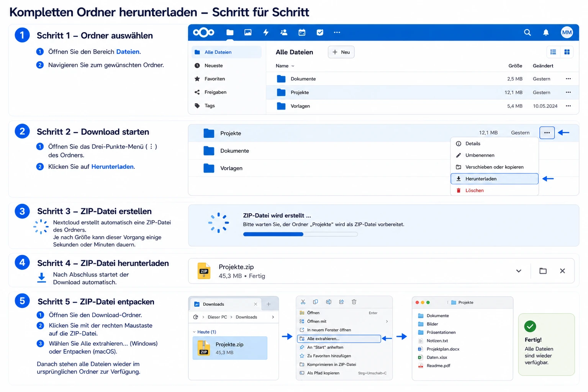Open the Projekte folder with 12,1 MB in step 1
Screen dimensions: 588x392
click(x=423, y=92)
